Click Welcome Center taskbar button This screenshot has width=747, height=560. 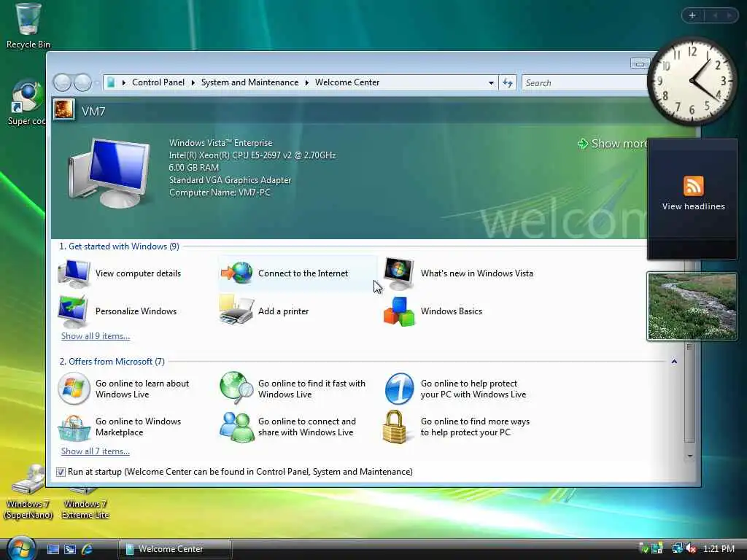175,549
